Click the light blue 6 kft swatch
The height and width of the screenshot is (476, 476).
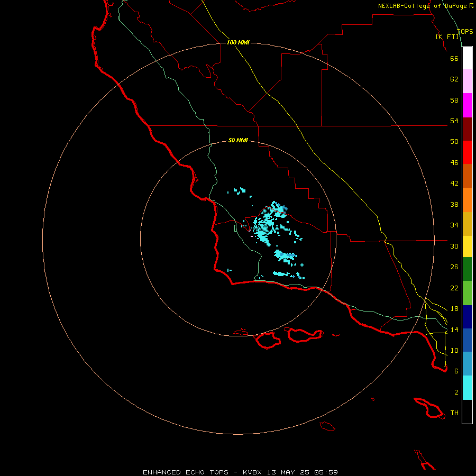467,364
